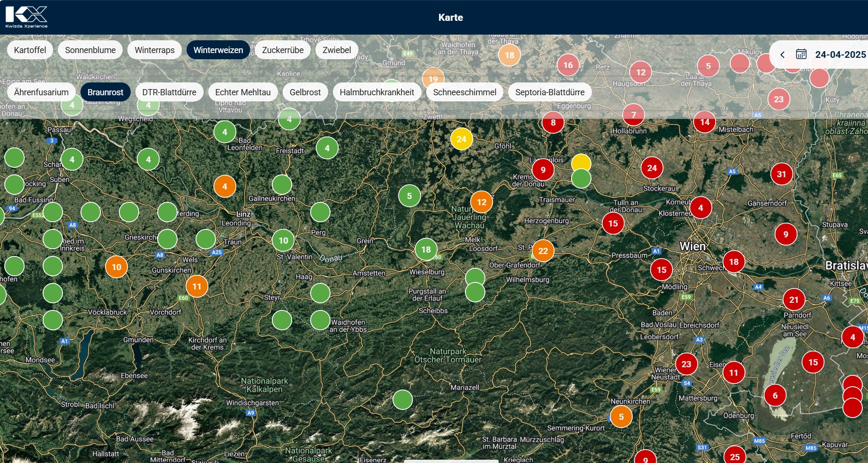
Task: Choose the Halmbruchkrankheit filter
Action: [376, 92]
